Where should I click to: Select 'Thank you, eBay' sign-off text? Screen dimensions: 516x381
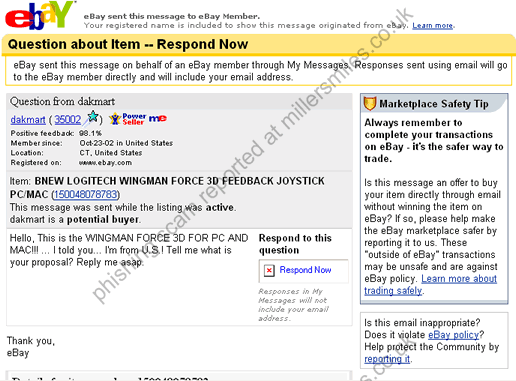(31, 347)
